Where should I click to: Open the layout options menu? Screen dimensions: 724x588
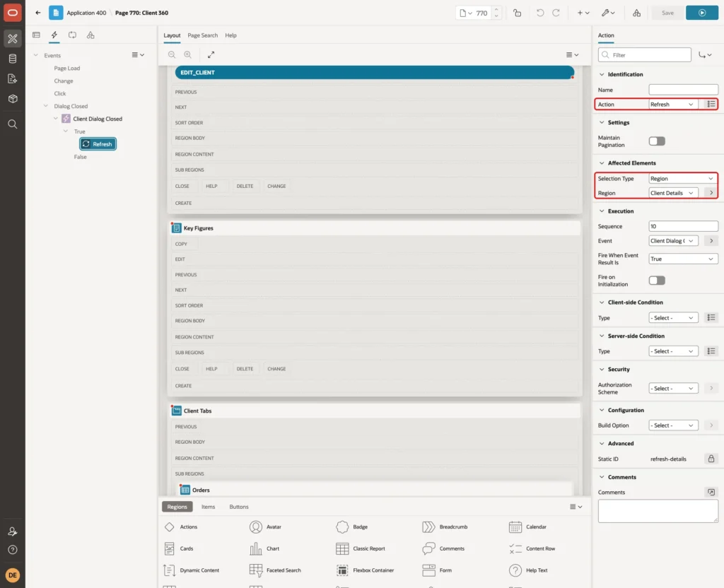point(572,54)
